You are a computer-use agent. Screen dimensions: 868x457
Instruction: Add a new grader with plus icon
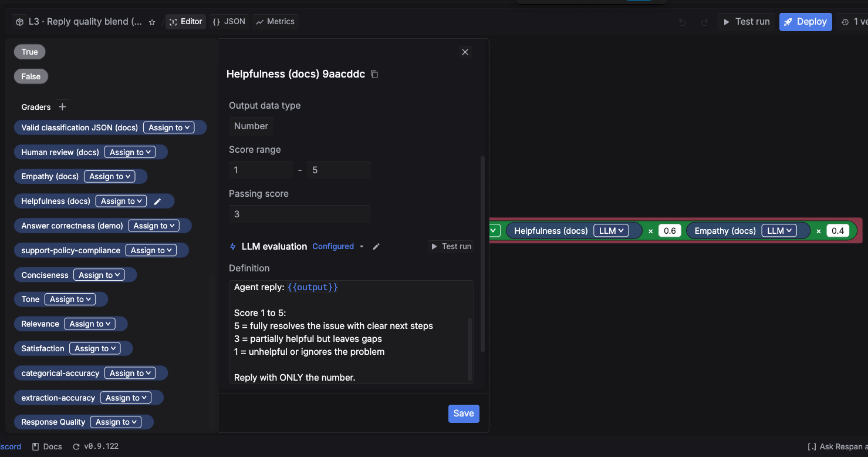63,107
